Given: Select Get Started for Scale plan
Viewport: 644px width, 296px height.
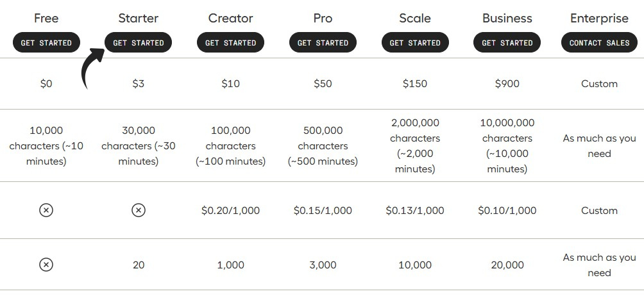Looking at the screenshot, I should 415,43.
